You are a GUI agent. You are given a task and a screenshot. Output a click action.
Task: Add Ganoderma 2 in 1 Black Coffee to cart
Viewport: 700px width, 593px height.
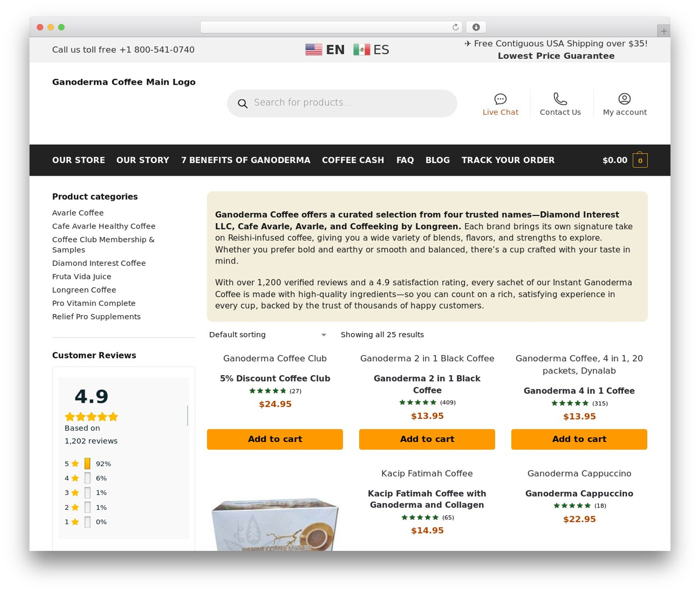[x=427, y=439]
